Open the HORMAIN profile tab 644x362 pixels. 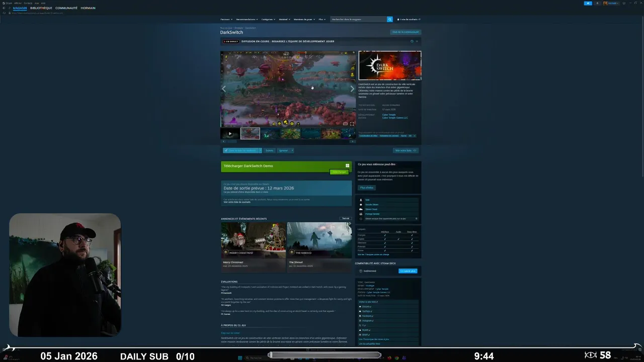(x=88, y=8)
